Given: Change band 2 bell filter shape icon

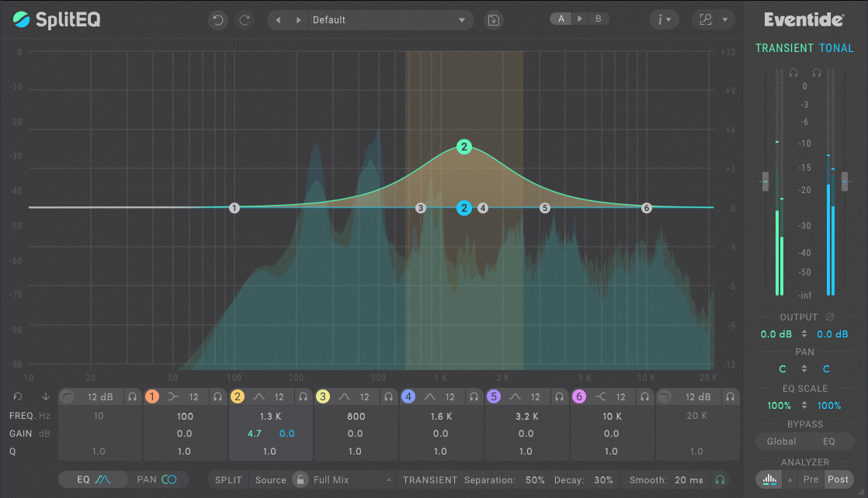Looking at the screenshot, I should click(x=259, y=396).
